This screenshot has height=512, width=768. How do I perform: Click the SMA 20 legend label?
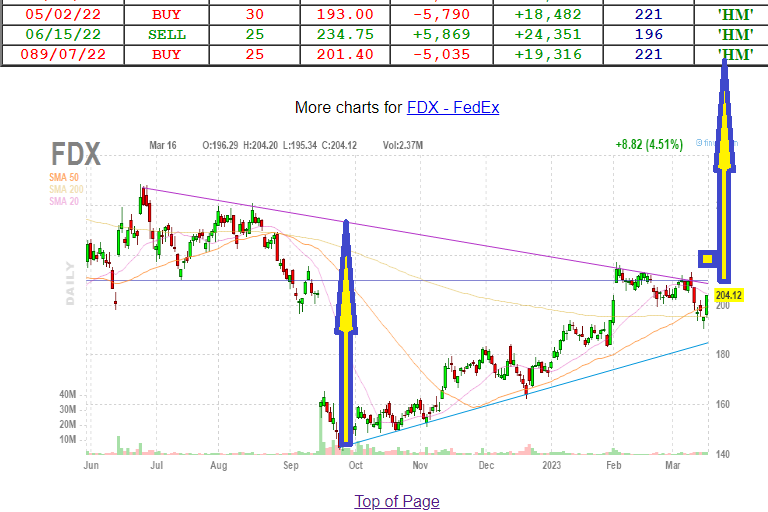pyautogui.click(x=68, y=202)
